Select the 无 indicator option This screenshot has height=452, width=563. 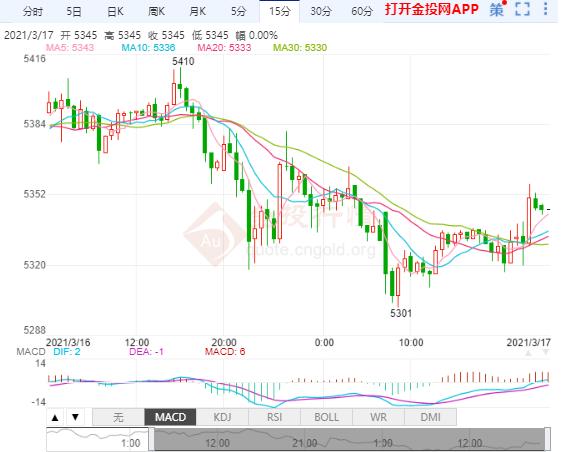coord(118,417)
